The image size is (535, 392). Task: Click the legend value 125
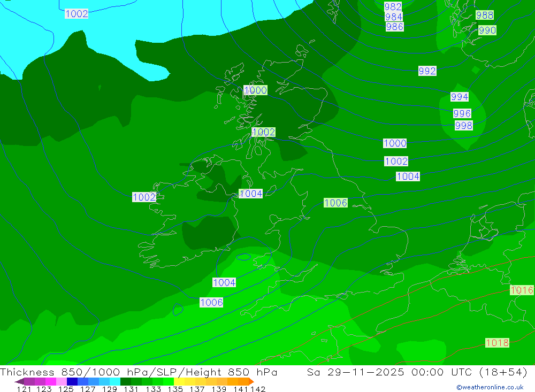(66, 389)
